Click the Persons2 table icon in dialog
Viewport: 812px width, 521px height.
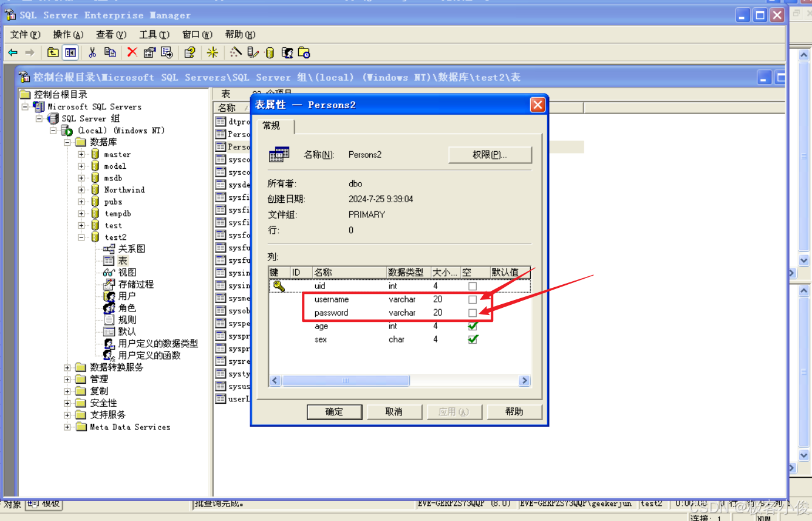coord(279,155)
